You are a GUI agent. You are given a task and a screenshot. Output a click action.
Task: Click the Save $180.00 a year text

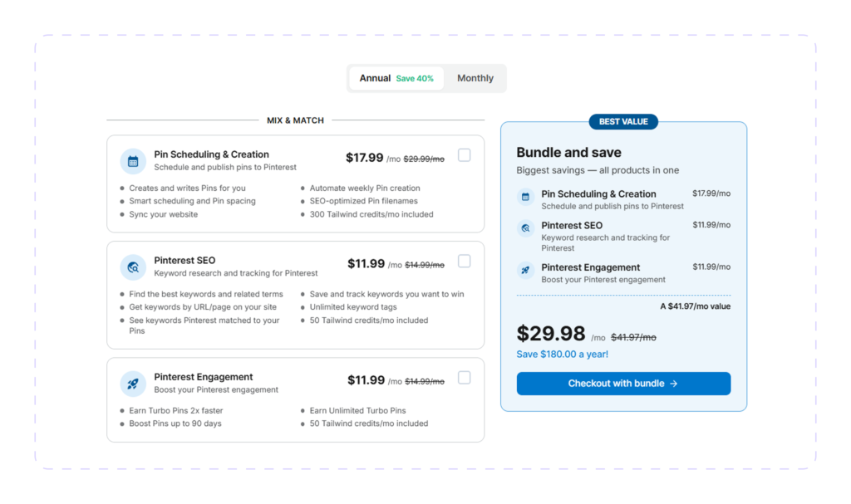click(563, 355)
